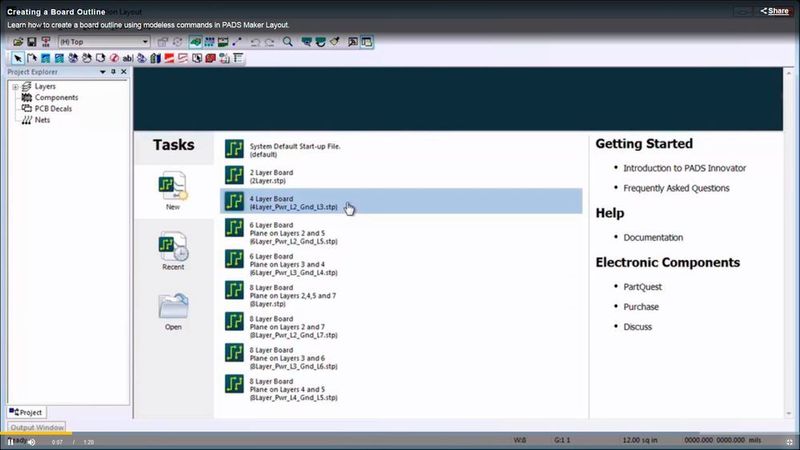Choose 6 Layer Board Planes 3 and 4
This screenshot has height=450, width=800.
[401, 264]
